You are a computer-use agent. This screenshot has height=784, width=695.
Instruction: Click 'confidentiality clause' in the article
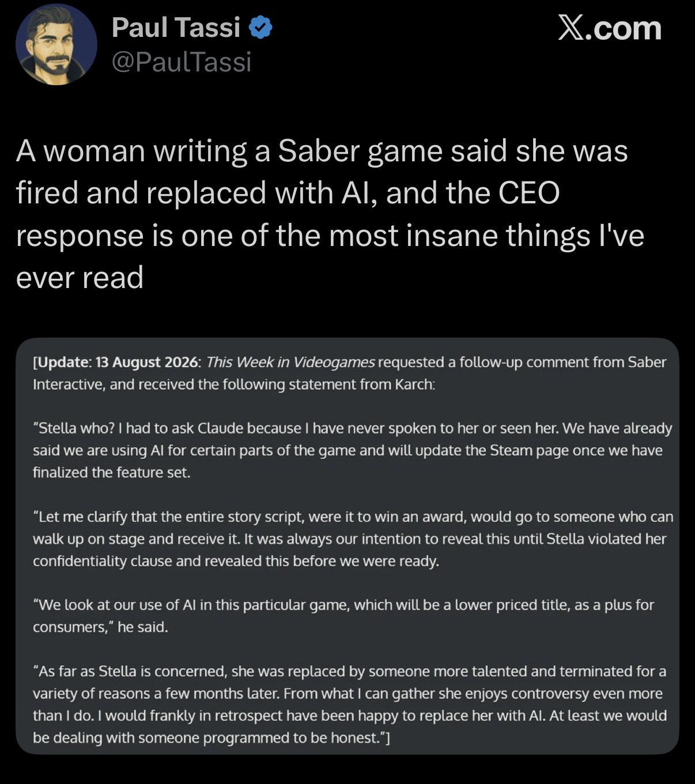click(103, 561)
